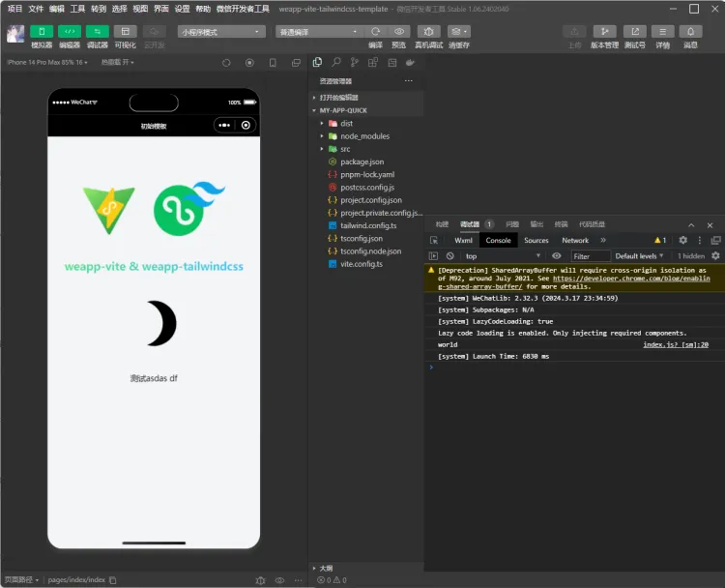Image resolution: width=725 pixels, height=588 pixels.
Task: Click the console Filter input field
Action: [x=591, y=256]
